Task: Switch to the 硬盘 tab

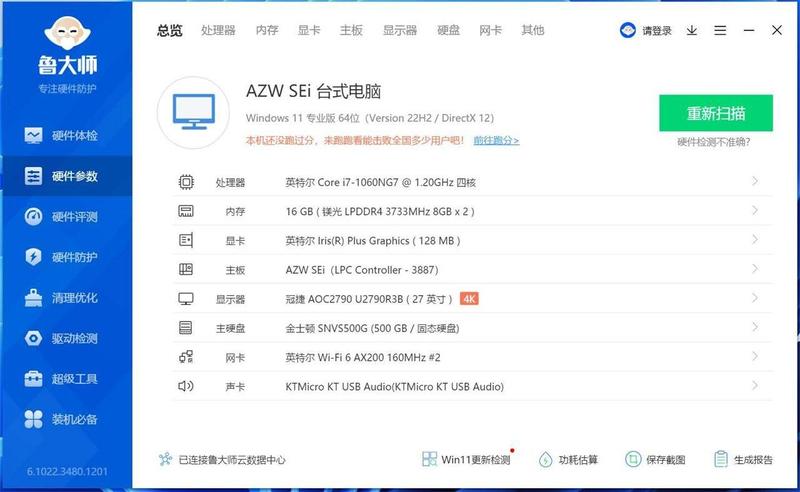Action: pyautogui.click(x=448, y=31)
